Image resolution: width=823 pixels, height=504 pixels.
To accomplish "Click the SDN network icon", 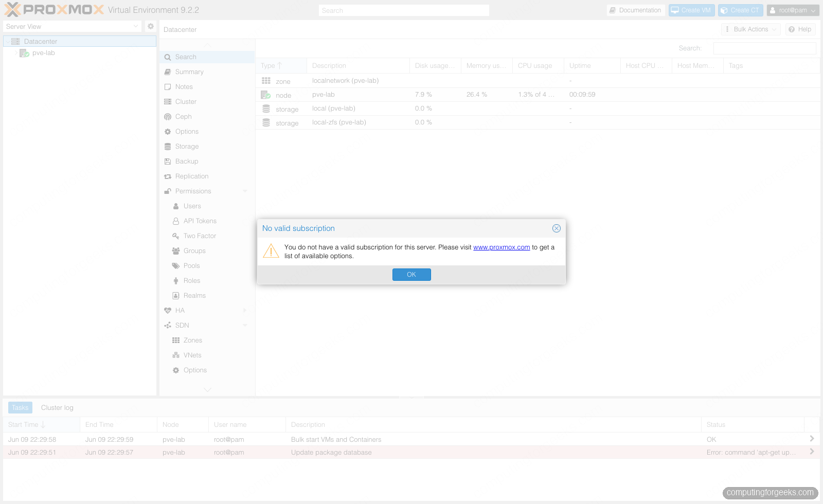I will coord(168,326).
